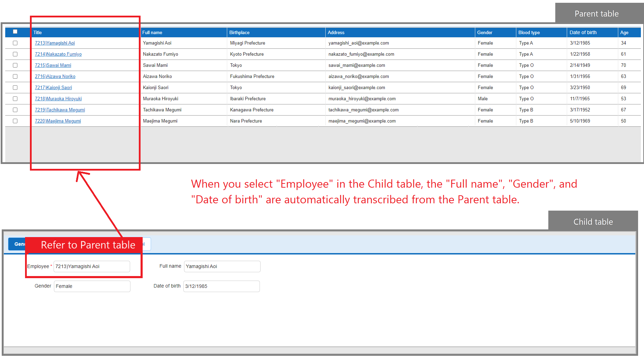Viewport: 644px width, 361px height.
Task: Open the 7217)Kaionji Saori link
Action: [x=53, y=88]
